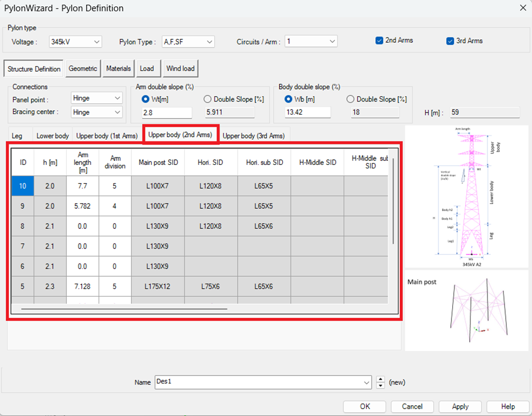
Task: Switch to the Geometric tab
Action: coord(83,68)
